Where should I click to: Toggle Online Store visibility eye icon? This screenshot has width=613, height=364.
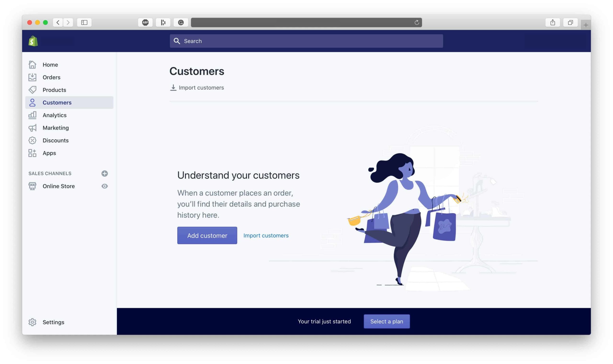click(x=104, y=186)
